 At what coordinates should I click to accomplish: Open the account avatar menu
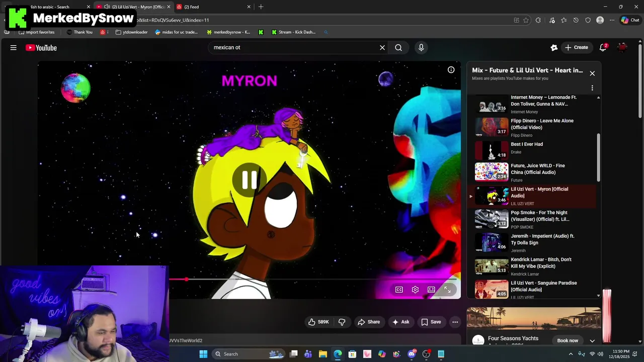click(x=623, y=48)
